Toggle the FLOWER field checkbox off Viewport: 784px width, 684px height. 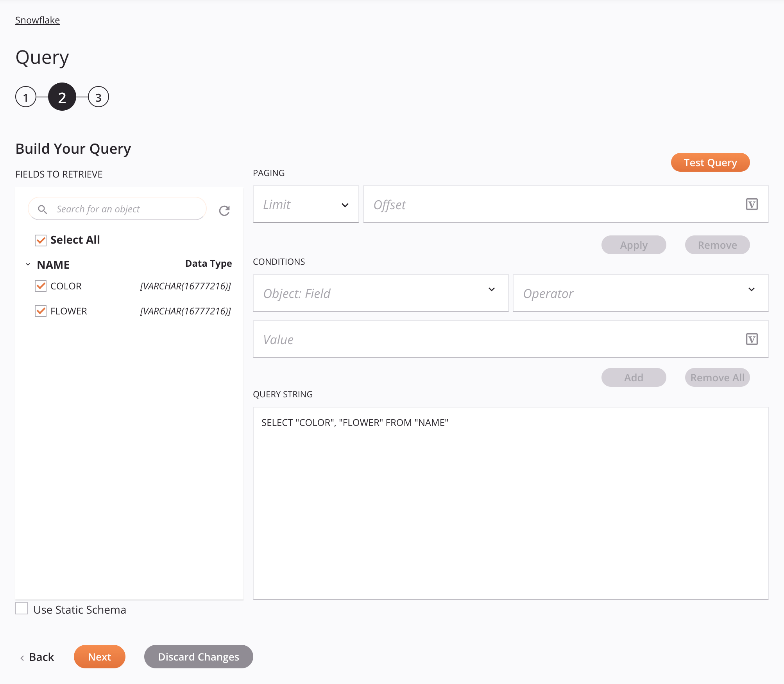pos(41,310)
